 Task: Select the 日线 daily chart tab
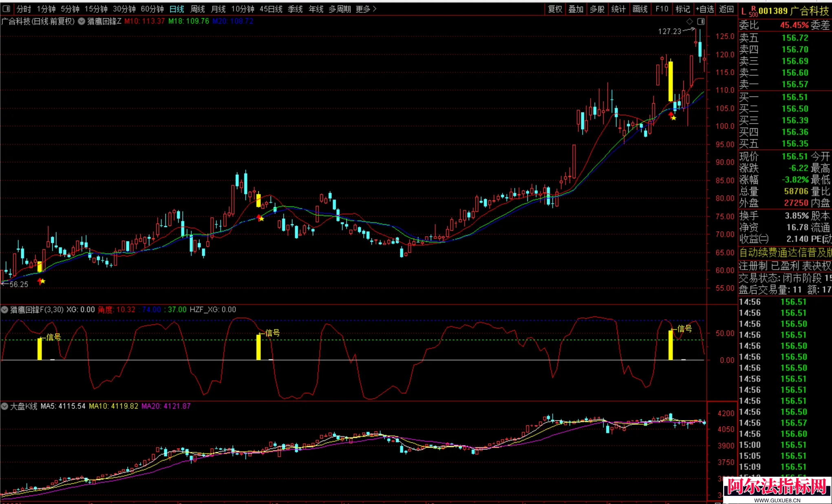coord(177,9)
